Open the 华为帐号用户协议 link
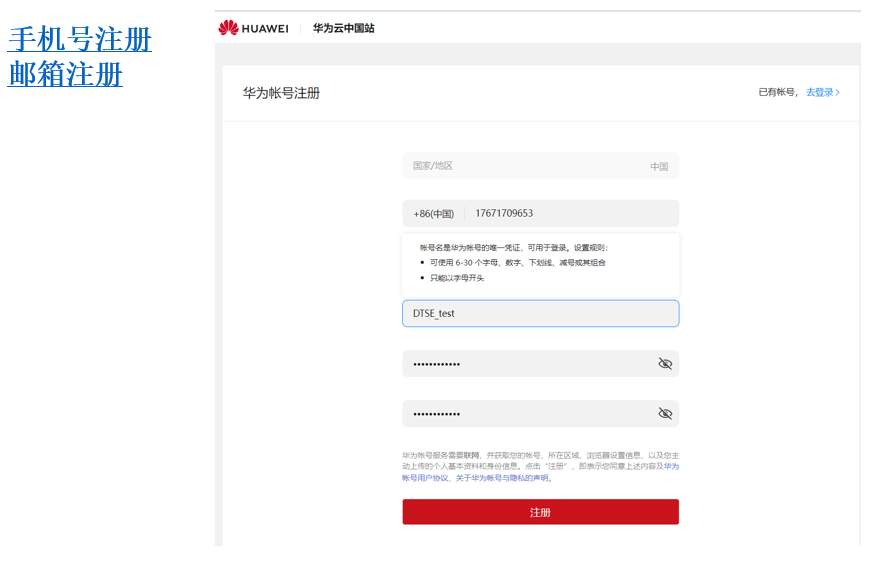This screenshot has width=869, height=573. coord(425,478)
